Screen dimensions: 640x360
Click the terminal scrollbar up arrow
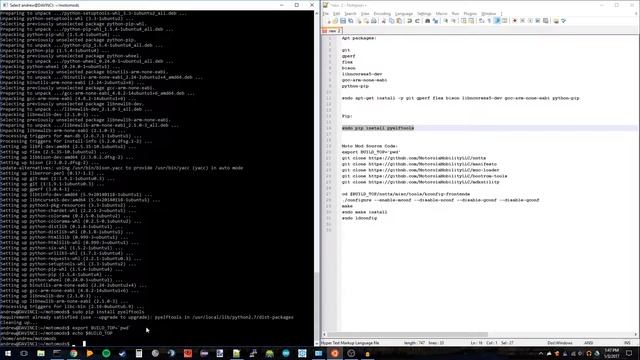317,13
